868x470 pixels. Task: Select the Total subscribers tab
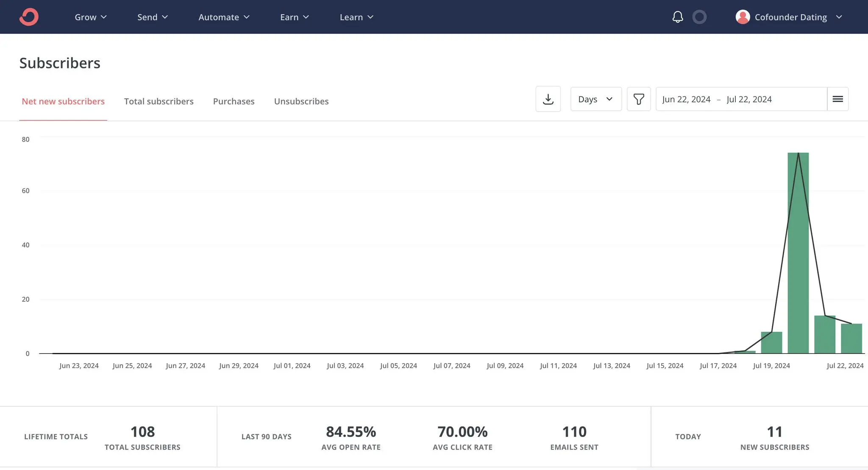159,101
